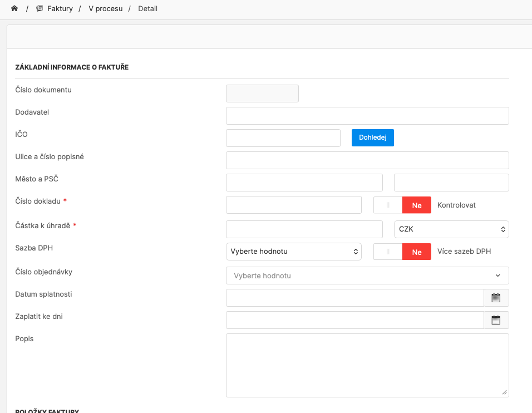Navigate to V procesu breadcrumb link
Viewport: 532px width, 413px height.
pos(105,9)
